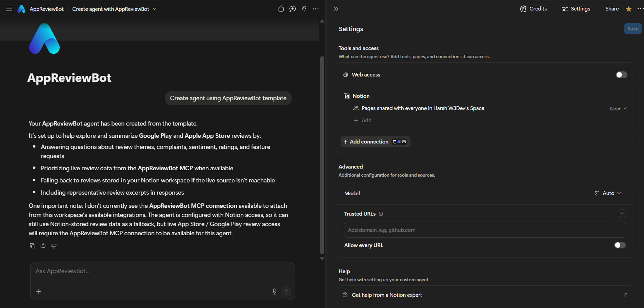Click the external arrow icon for Notion expert help
Image resolution: width=644 pixels, height=308 pixels.
[x=625, y=295]
